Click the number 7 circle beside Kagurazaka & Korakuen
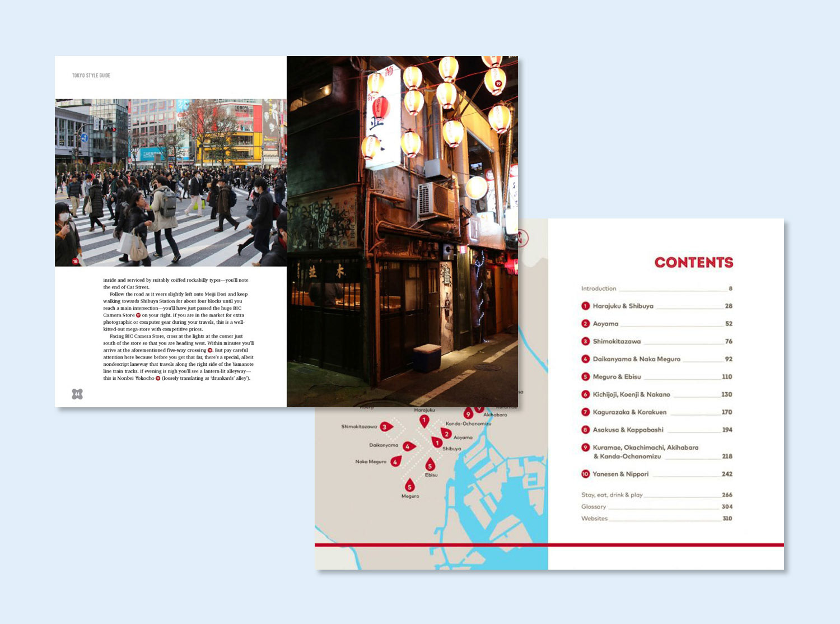 [x=585, y=412]
